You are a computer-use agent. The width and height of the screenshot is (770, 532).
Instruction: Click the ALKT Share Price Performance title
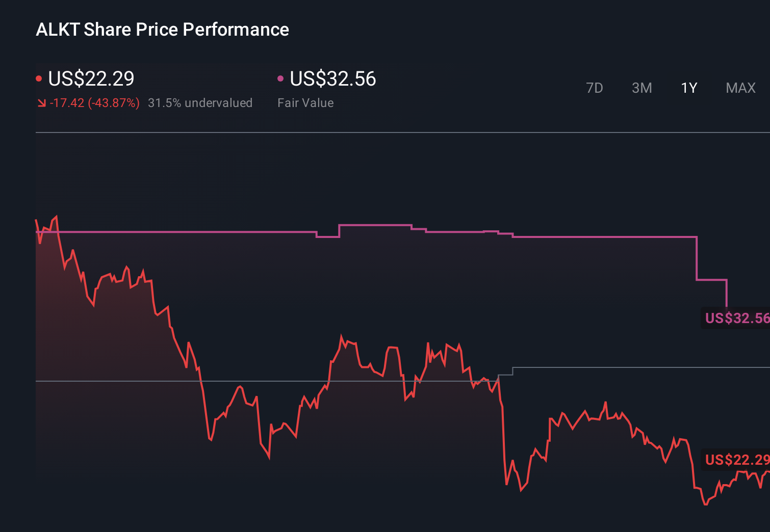(162, 30)
